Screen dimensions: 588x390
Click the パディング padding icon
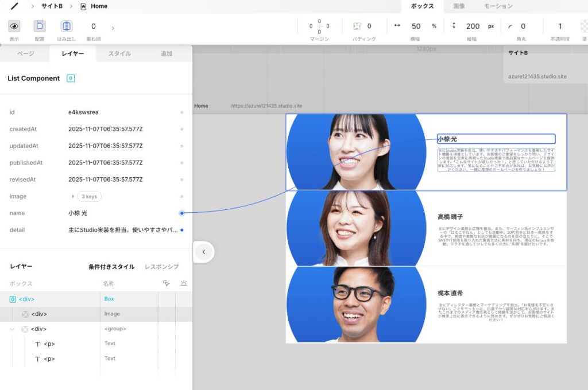(x=357, y=26)
